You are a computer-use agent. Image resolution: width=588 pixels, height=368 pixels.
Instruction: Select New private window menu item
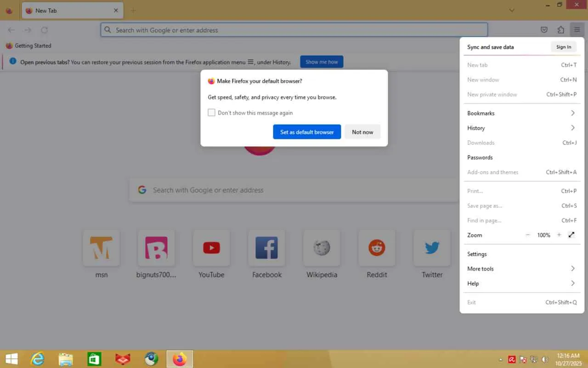pos(522,94)
